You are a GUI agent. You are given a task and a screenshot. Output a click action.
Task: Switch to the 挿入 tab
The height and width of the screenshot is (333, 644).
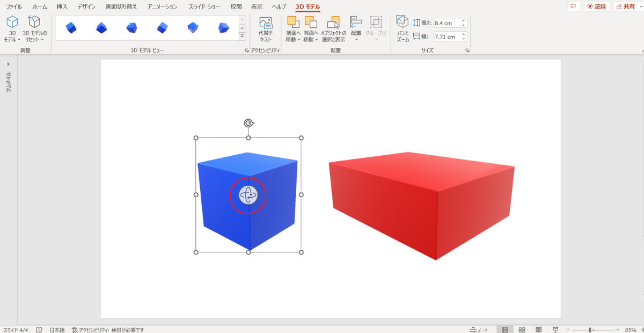pyautogui.click(x=62, y=7)
